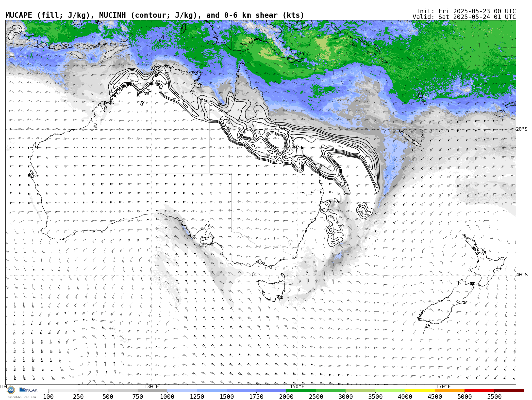Choose the lightest gray 100–250 colorbar swatch

click(63, 391)
